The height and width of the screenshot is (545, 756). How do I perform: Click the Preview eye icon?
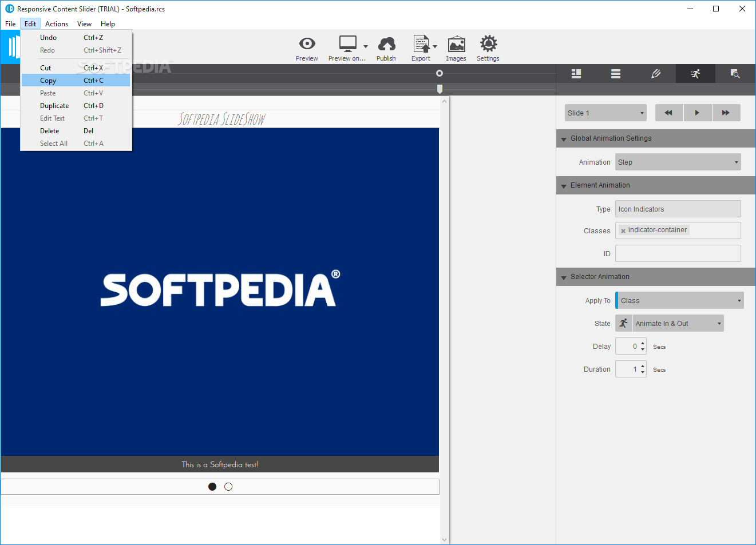point(307,44)
